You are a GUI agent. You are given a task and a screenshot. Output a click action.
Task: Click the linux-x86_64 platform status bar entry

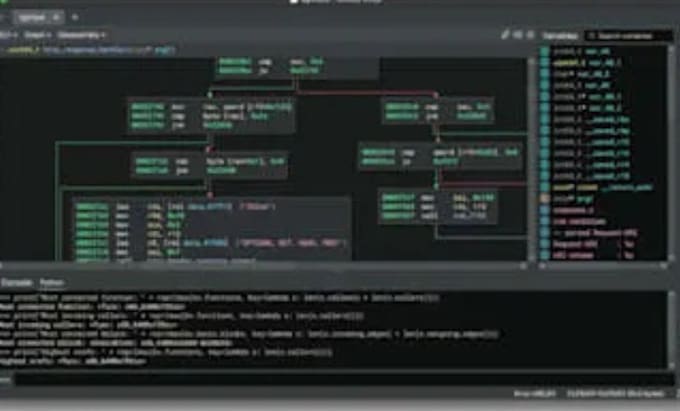click(x=533, y=394)
